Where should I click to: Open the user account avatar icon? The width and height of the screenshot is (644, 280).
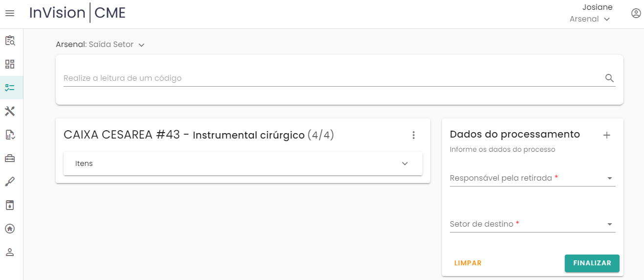click(636, 13)
